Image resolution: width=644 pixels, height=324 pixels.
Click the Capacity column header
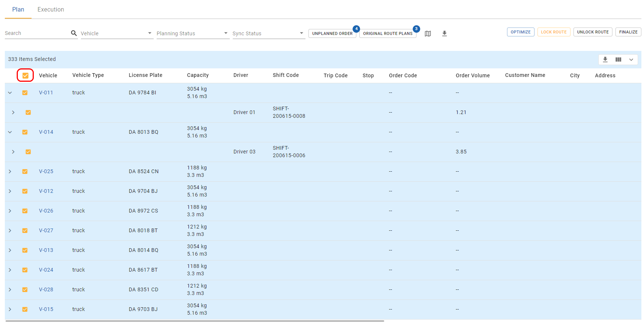[198, 75]
